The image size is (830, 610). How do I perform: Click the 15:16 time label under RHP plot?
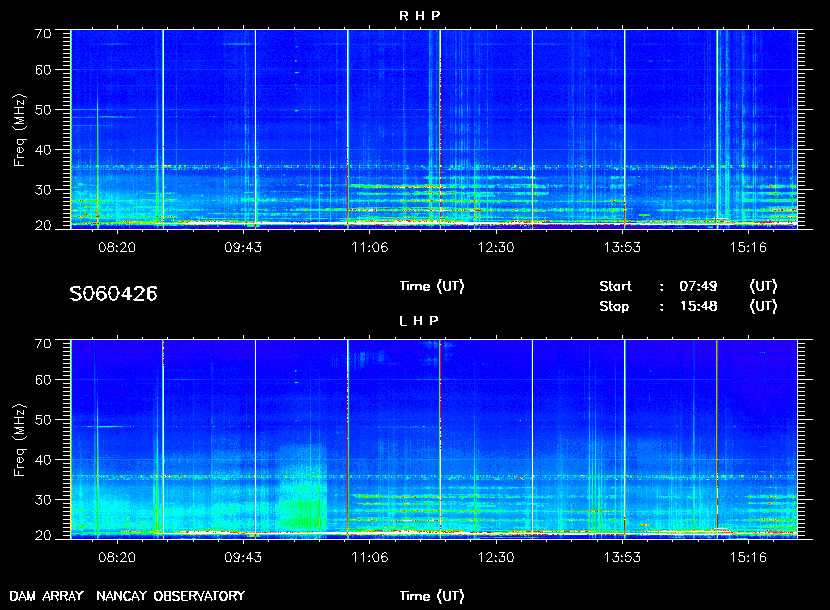pos(748,247)
